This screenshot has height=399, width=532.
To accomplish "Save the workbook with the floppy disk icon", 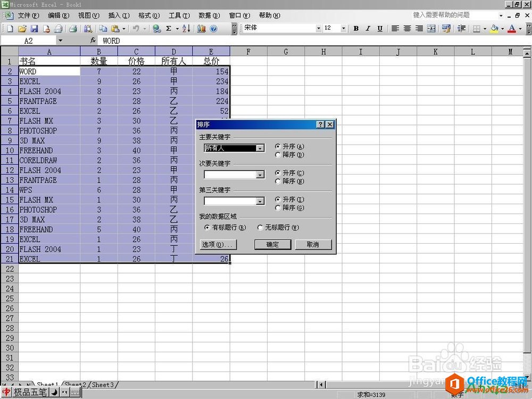I will (x=35, y=29).
